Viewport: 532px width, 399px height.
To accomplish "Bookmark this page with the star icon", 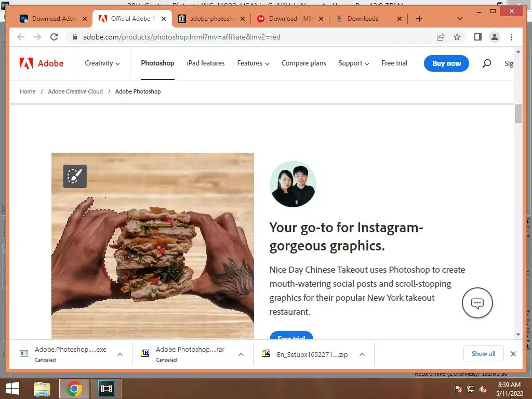I will [x=457, y=37].
